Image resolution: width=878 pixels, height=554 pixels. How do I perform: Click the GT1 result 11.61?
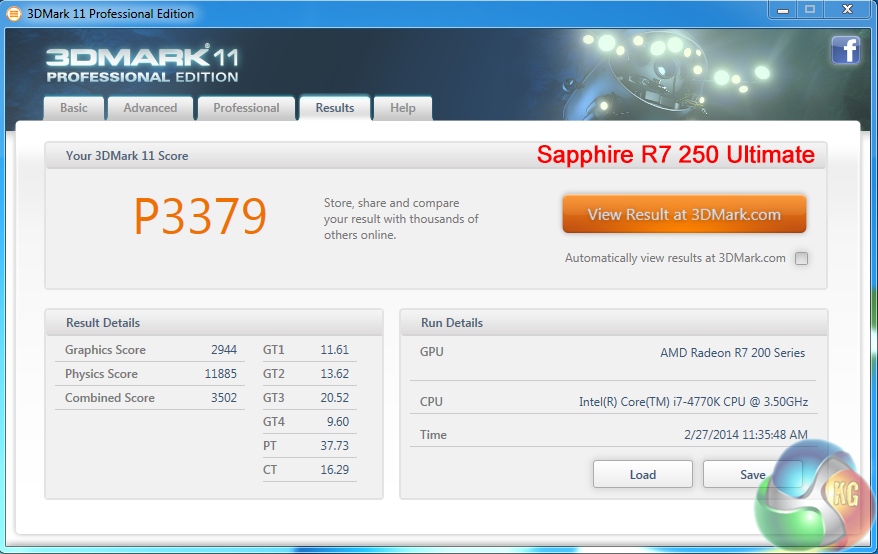[x=334, y=350]
